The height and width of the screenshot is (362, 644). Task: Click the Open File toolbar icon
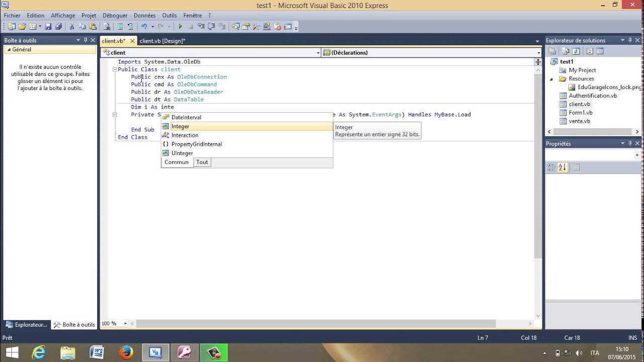click(x=22, y=27)
